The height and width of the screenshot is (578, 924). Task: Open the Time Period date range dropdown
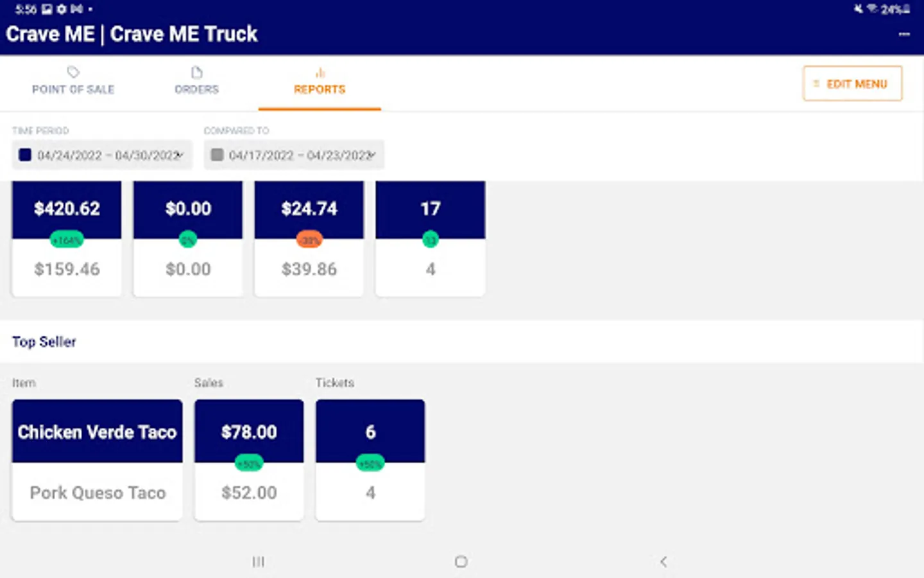(x=103, y=155)
